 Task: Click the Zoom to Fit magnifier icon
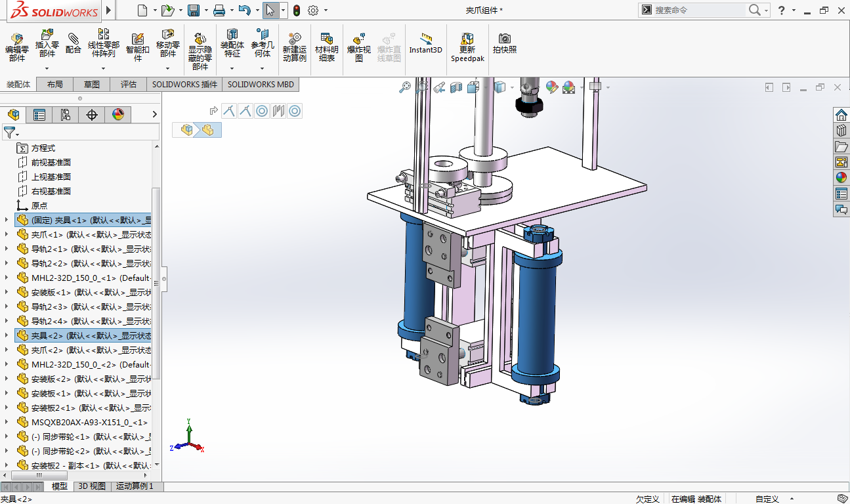click(405, 87)
